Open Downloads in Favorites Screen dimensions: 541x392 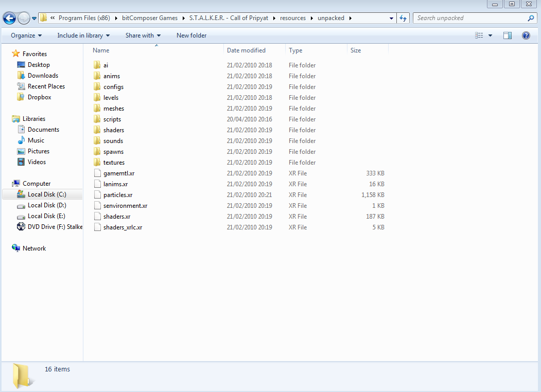[x=43, y=76]
